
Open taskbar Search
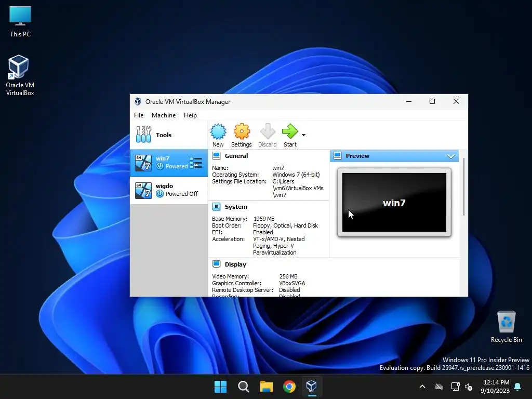point(244,387)
